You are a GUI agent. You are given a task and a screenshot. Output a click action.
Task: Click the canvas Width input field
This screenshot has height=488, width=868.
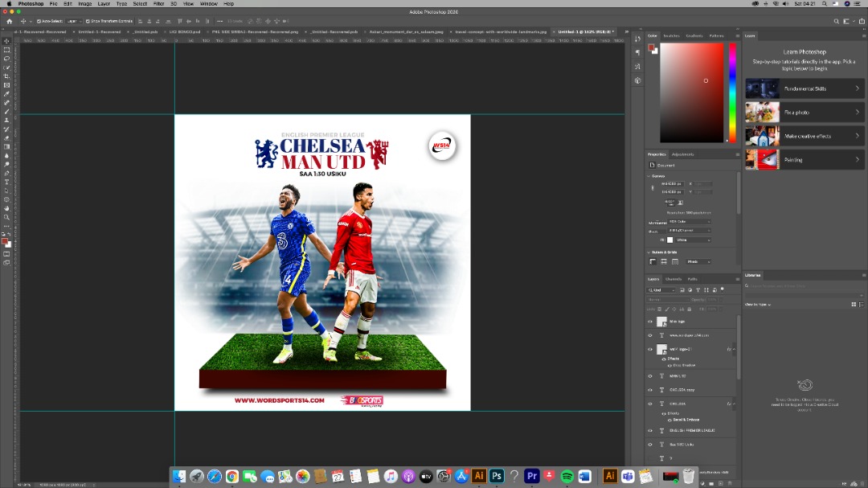click(x=674, y=184)
